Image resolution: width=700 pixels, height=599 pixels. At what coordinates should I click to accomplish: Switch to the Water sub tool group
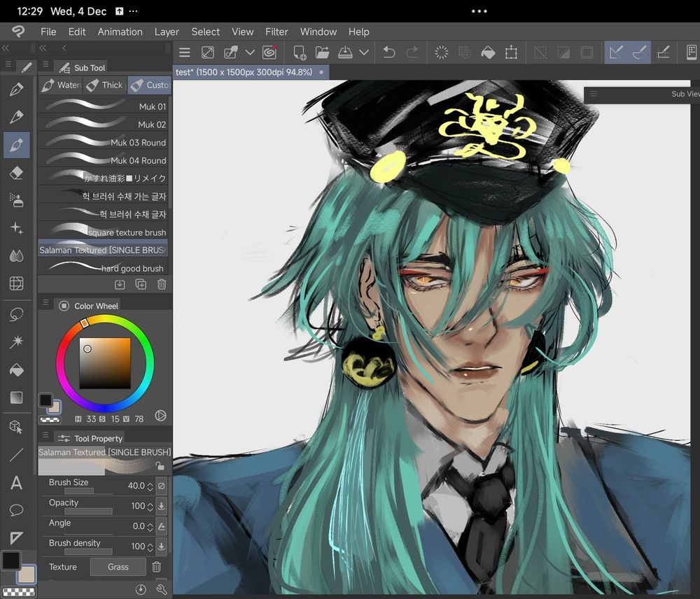click(61, 85)
